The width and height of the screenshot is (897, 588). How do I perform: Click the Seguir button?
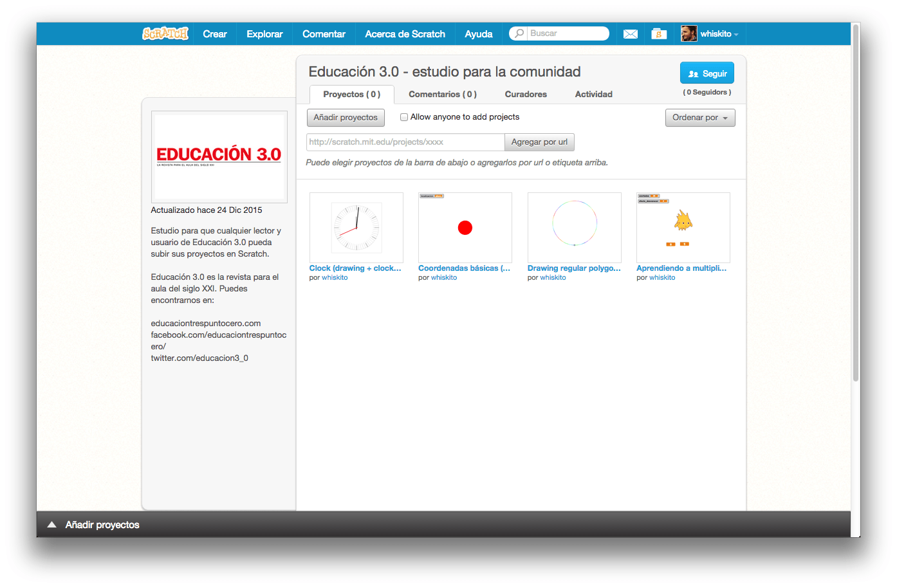(x=707, y=73)
